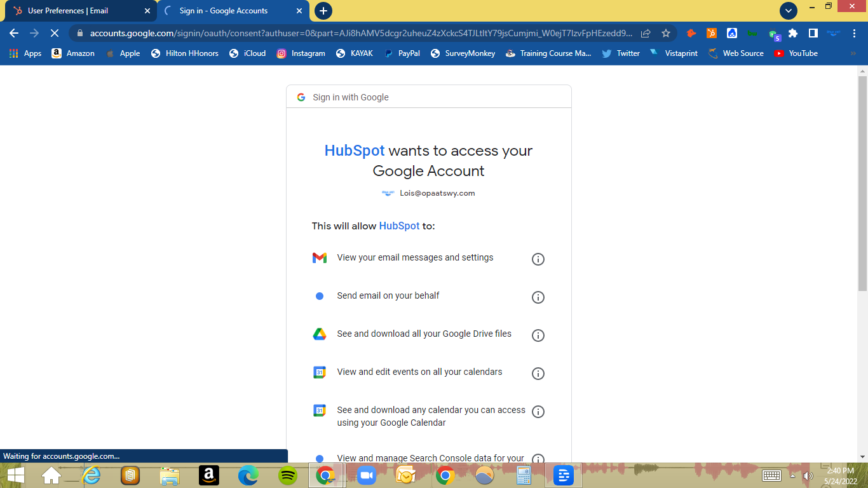Show hidden system tray icons
The image size is (868, 488).
pos(792,475)
